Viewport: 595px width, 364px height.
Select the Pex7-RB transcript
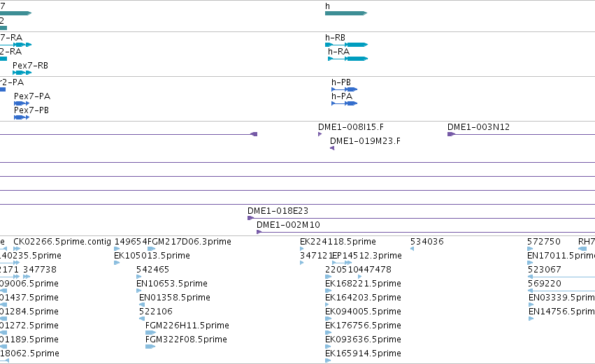tap(22, 73)
